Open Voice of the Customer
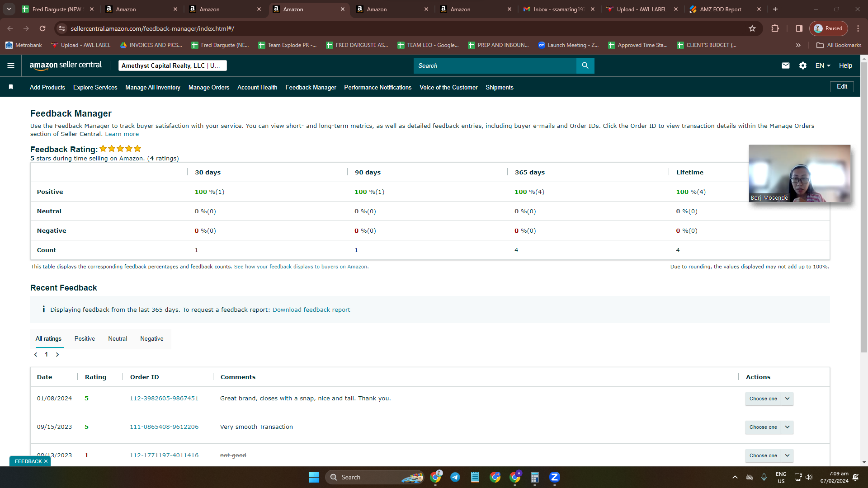The height and width of the screenshot is (488, 868). (448, 87)
